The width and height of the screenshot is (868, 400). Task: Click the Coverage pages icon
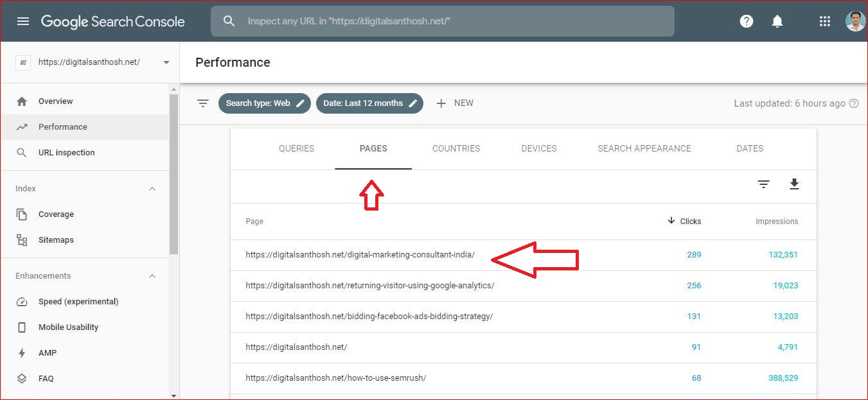(x=22, y=214)
